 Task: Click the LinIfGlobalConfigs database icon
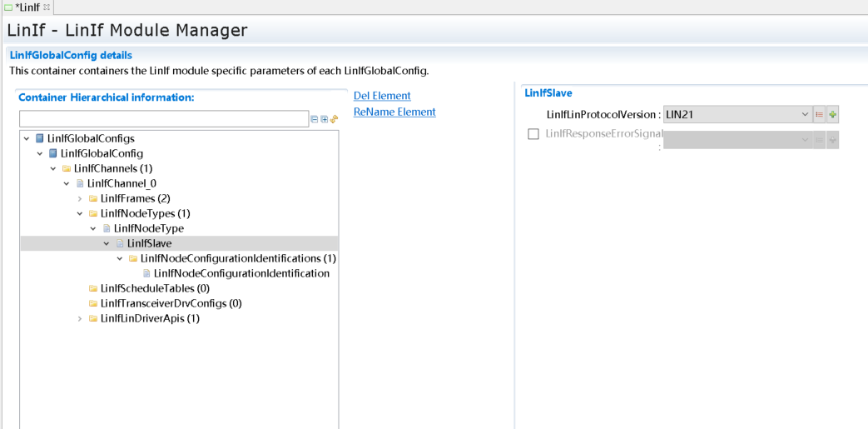(x=40, y=138)
